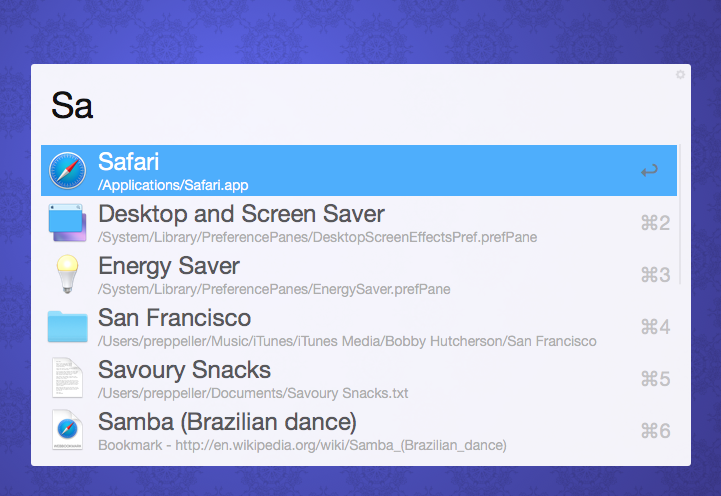Click the Safari compass icon

[x=68, y=171]
